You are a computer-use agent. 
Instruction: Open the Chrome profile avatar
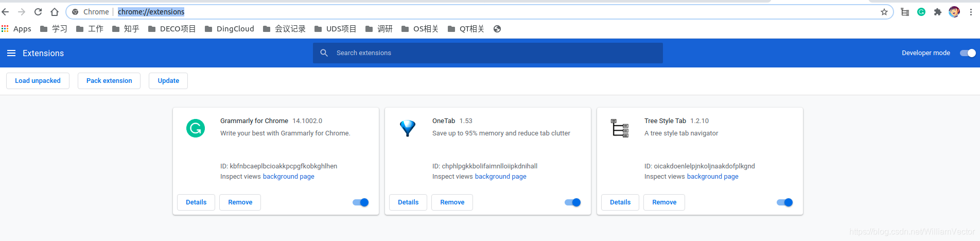(954, 12)
